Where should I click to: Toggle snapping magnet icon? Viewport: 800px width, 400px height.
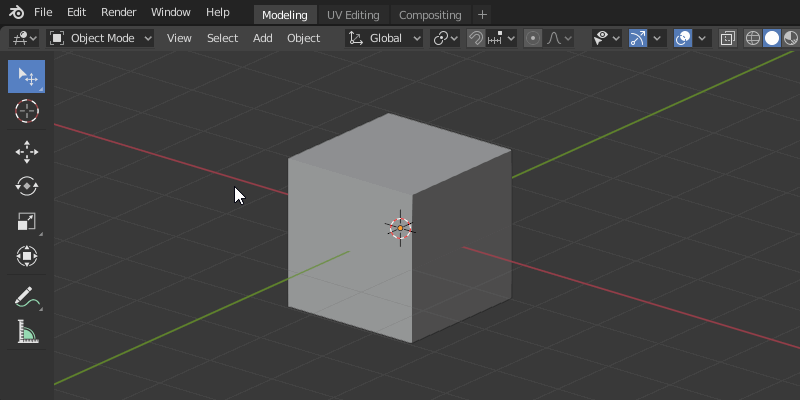476,38
